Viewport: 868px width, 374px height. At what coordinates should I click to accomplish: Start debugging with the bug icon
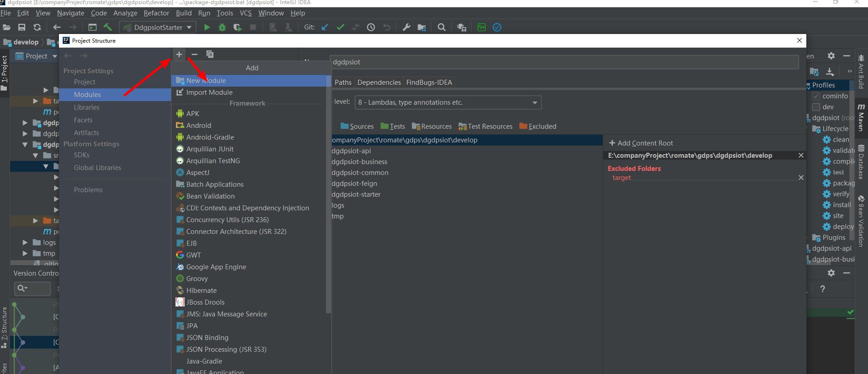click(222, 27)
